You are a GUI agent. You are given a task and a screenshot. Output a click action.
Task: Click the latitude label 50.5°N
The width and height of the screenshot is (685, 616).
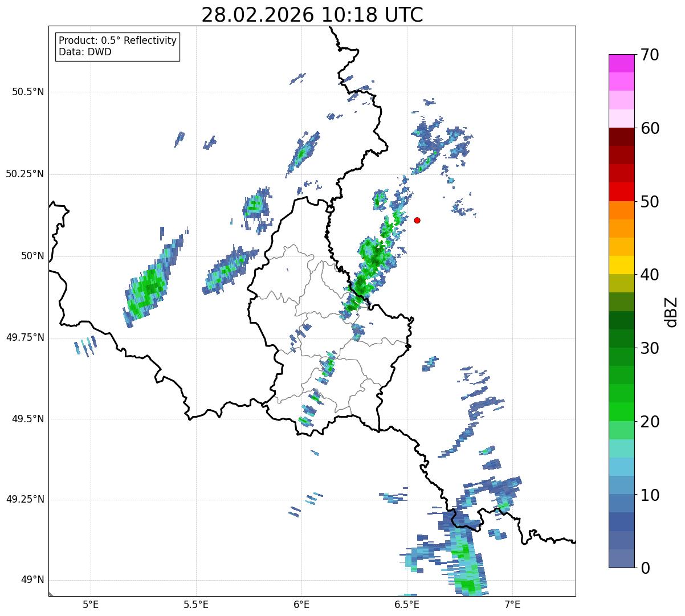click(28, 92)
